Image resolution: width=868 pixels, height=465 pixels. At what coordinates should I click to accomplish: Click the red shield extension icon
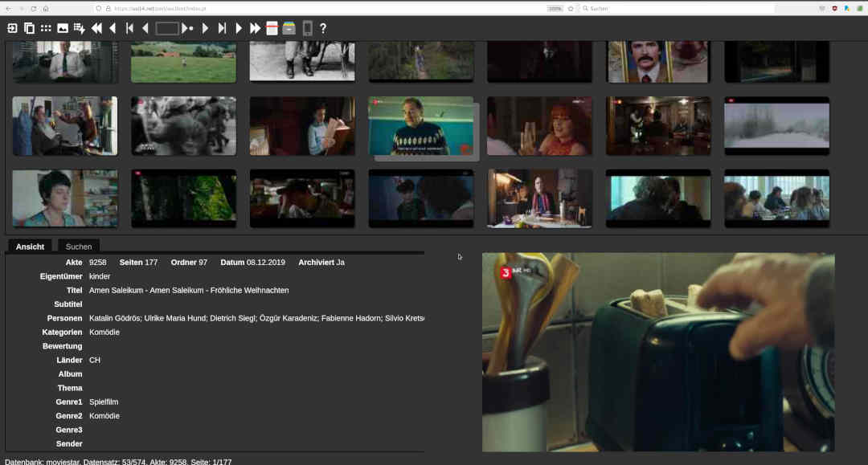[x=835, y=9]
